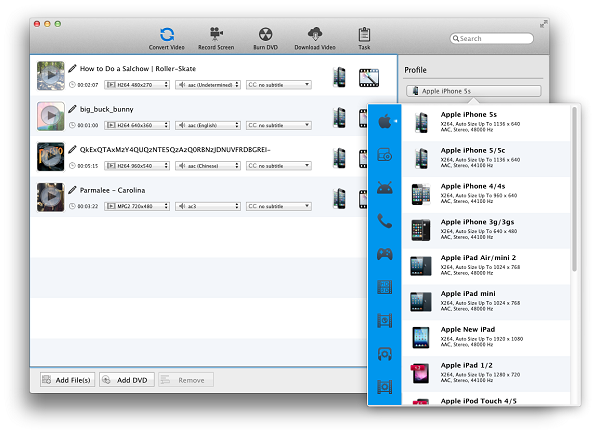Choose the Apple iPhone 3g/3gs profile
The width and height of the screenshot is (600, 434).
pyautogui.click(x=486, y=230)
